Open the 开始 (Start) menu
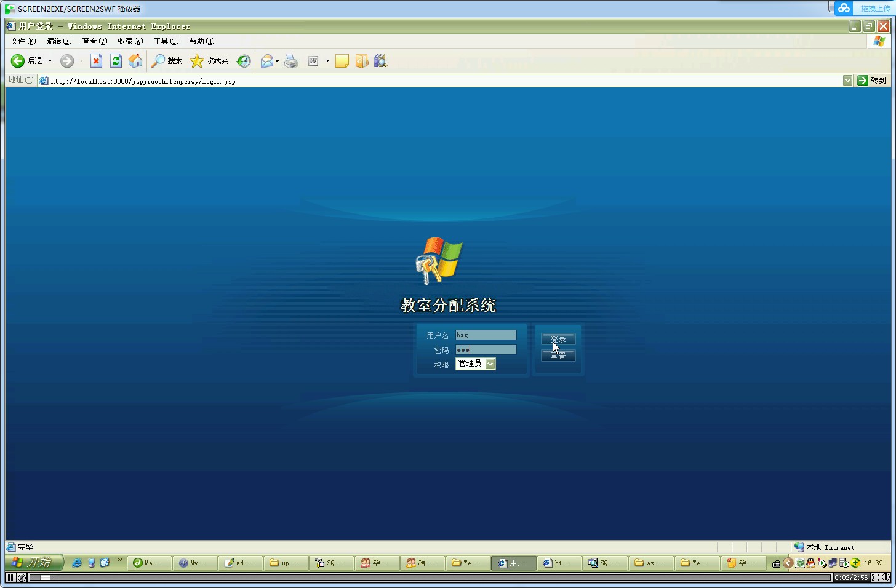The width and height of the screenshot is (896, 588). point(34,563)
